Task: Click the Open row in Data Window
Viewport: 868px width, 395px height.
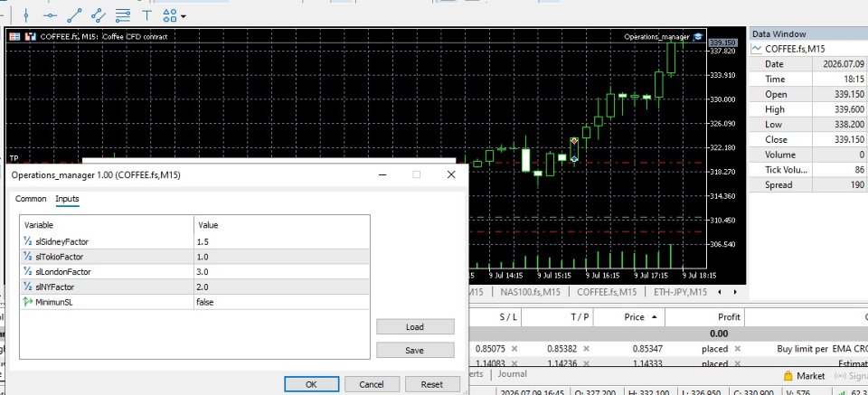Action: (808, 95)
